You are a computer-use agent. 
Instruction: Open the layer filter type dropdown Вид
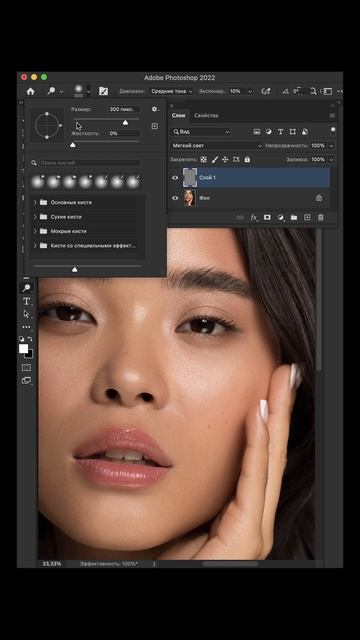pos(201,132)
